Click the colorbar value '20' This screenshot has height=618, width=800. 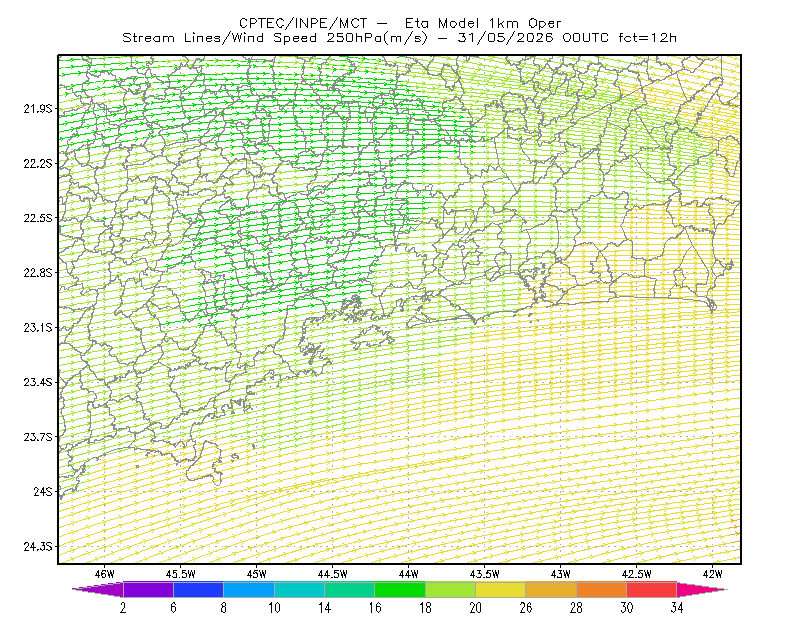pyautogui.click(x=476, y=608)
